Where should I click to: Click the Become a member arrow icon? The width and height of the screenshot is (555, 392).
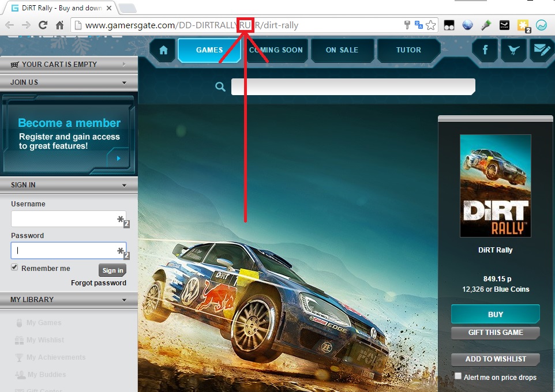coord(119,159)
